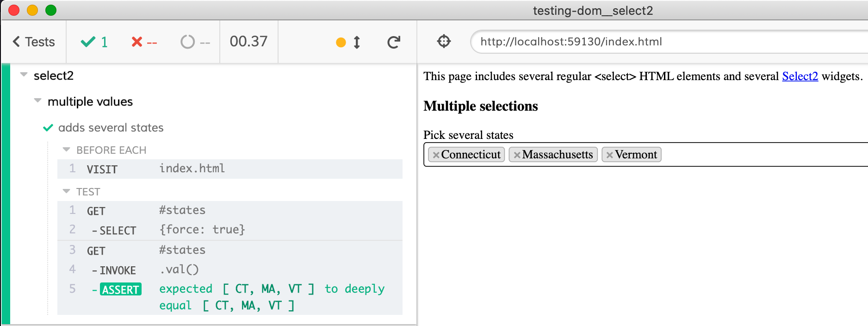Go back to Tests list
Screen dimensions: 868x326
[x=34, y=42]
